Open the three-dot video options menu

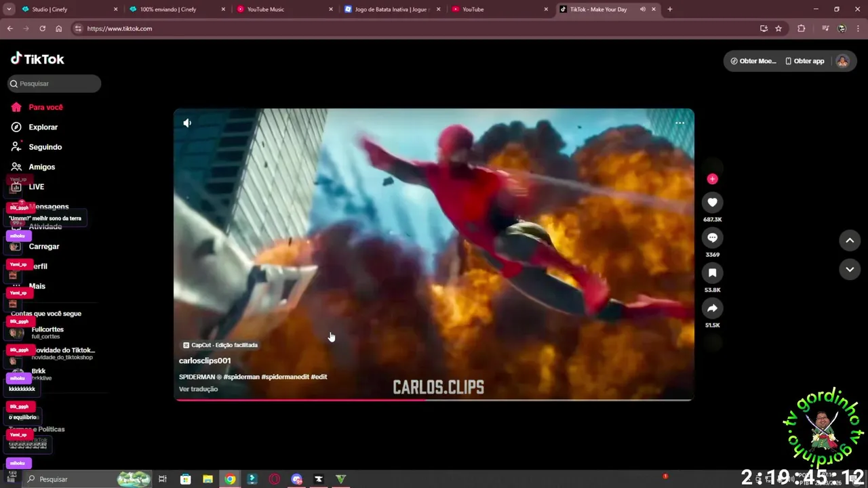click(679, 123)
